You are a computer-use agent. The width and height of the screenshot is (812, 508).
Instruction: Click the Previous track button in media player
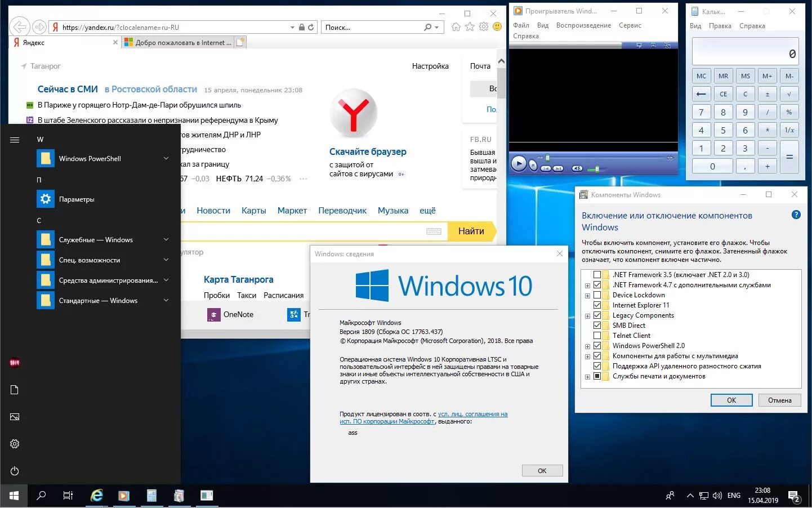pos(546,169)
